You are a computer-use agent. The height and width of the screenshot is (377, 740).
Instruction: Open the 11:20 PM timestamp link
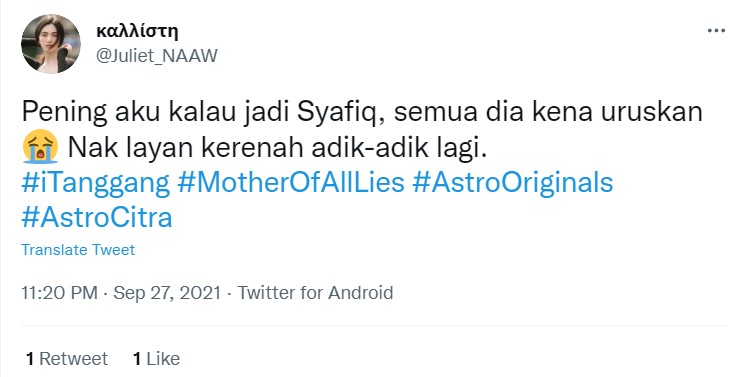(59, 293)
